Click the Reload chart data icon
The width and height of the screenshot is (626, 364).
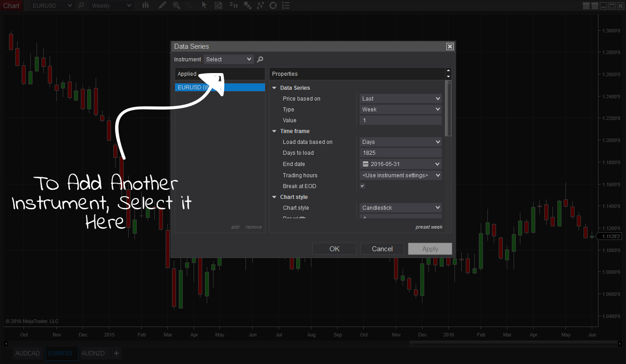[273, 5]
